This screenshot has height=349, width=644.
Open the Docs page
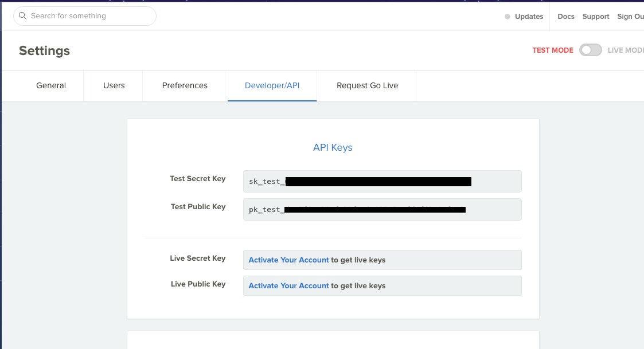[565, 17]
